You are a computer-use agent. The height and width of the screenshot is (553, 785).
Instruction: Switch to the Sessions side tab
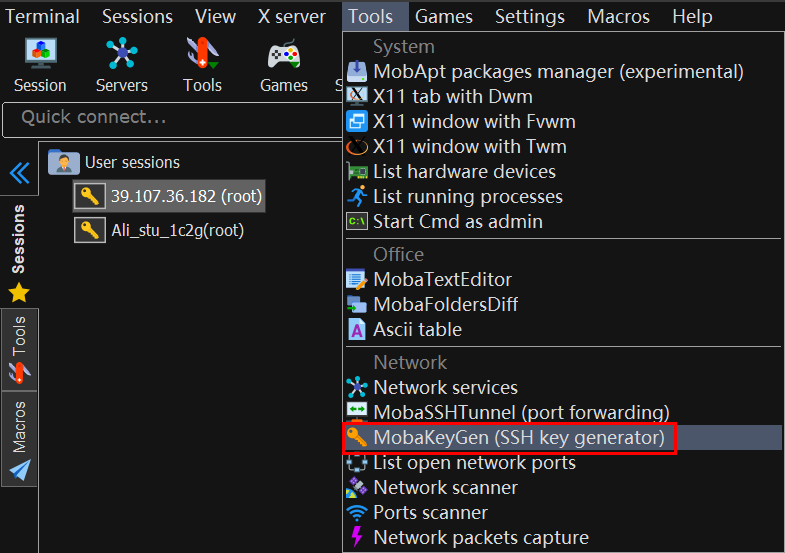(19, 240)
